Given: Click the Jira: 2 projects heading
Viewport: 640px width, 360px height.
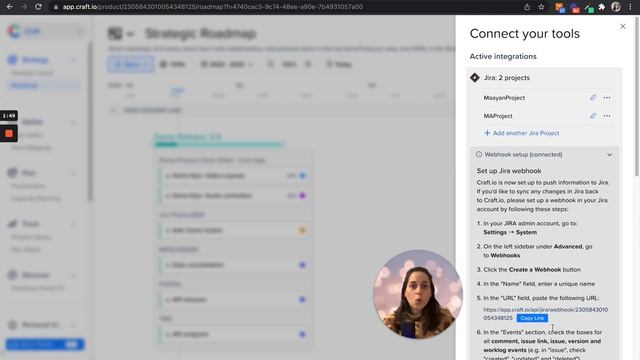Looking at the screenshot, I should tap(507, 78).
